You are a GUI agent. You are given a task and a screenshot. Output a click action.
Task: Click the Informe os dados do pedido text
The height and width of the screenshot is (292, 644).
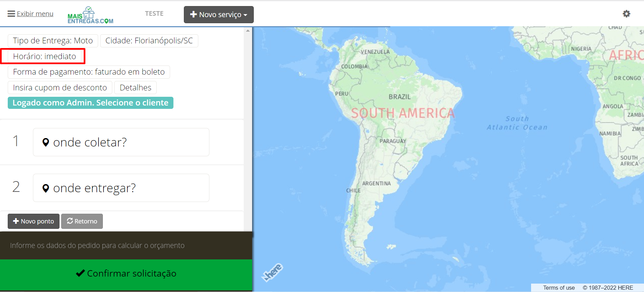(97, 246)
